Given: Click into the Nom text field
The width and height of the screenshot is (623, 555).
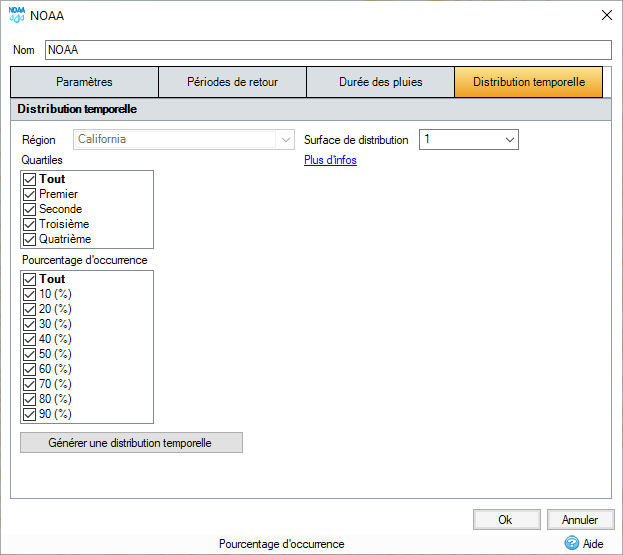Looking at the screenshot, I should tap(328, 50).
